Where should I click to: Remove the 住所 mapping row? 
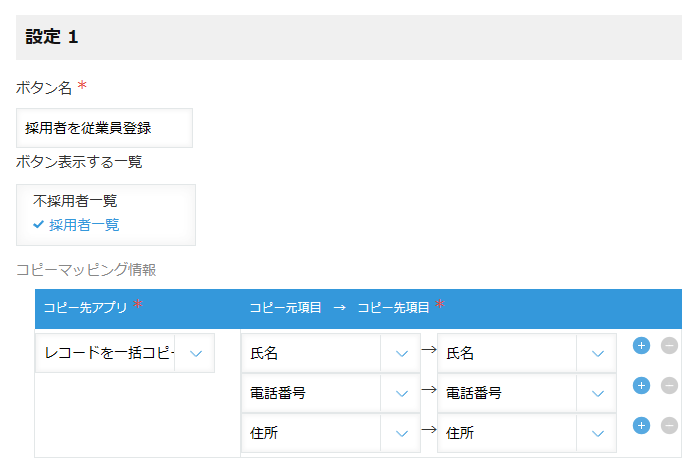pyautogui.click(x=669, y=426)
